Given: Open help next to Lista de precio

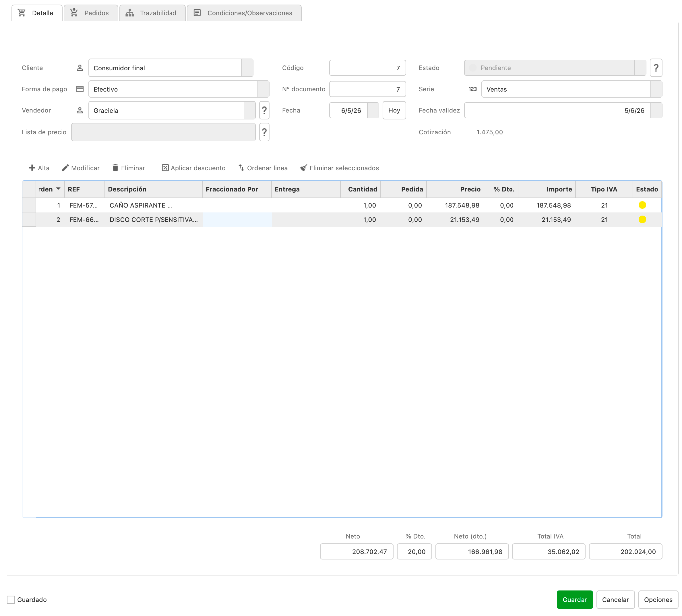Looking at the screenshot, I should (x=264, y=132).
